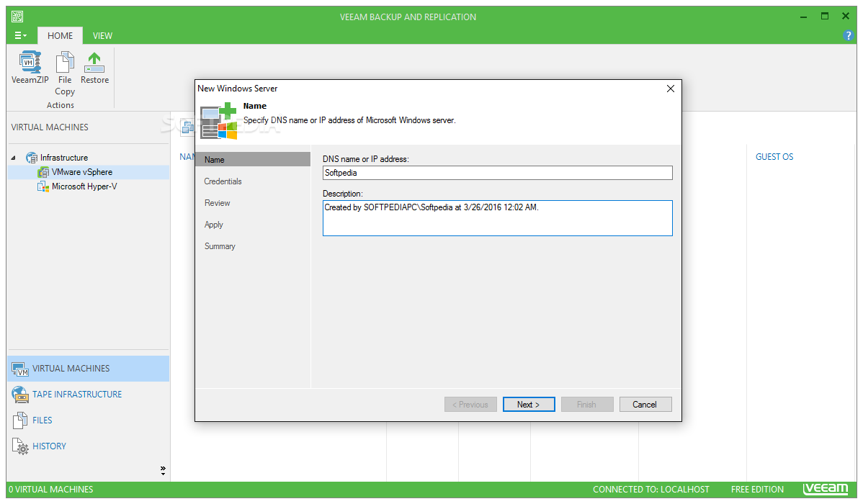Open the VIRTUAL MACHINES navigation pane
This screenshot has height=504, width=863.
88,369
